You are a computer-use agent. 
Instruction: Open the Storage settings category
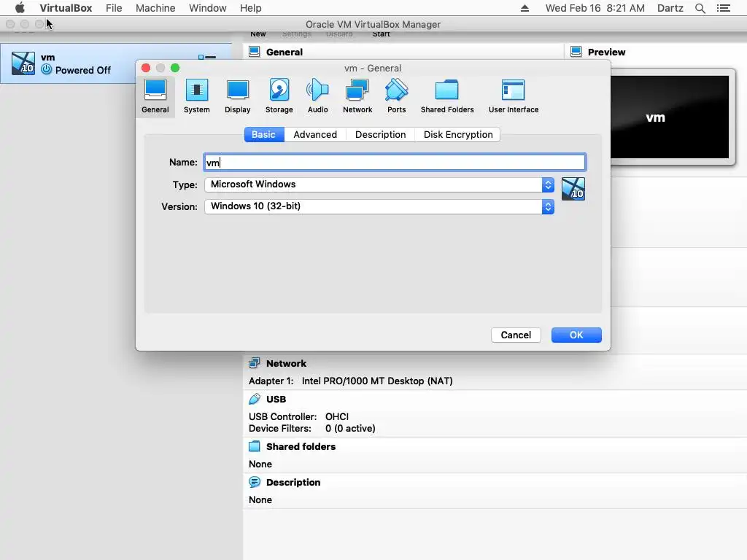click(279, 96)
